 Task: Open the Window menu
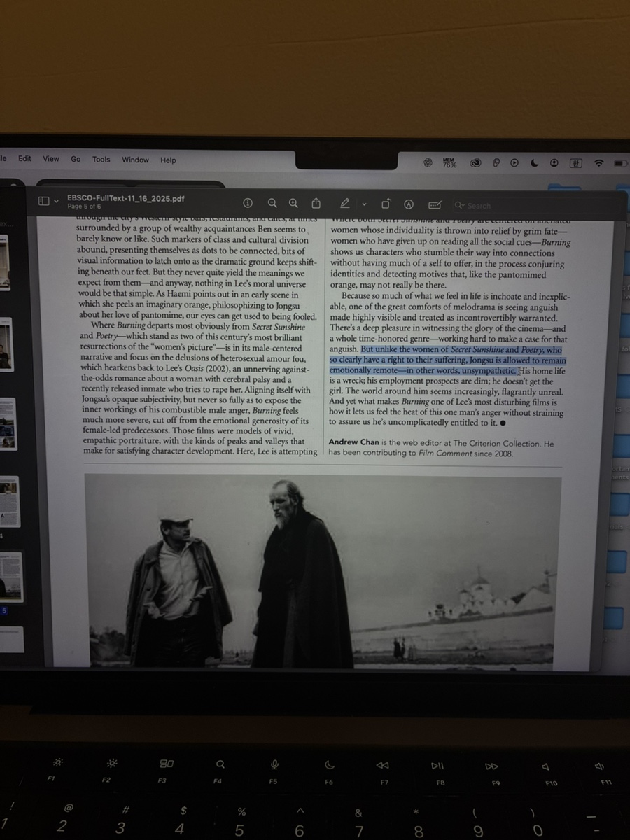[135, 160]
